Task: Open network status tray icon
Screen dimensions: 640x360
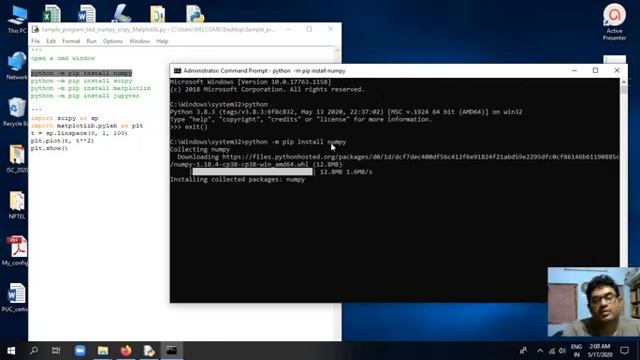Action: [x=552, y=351]
